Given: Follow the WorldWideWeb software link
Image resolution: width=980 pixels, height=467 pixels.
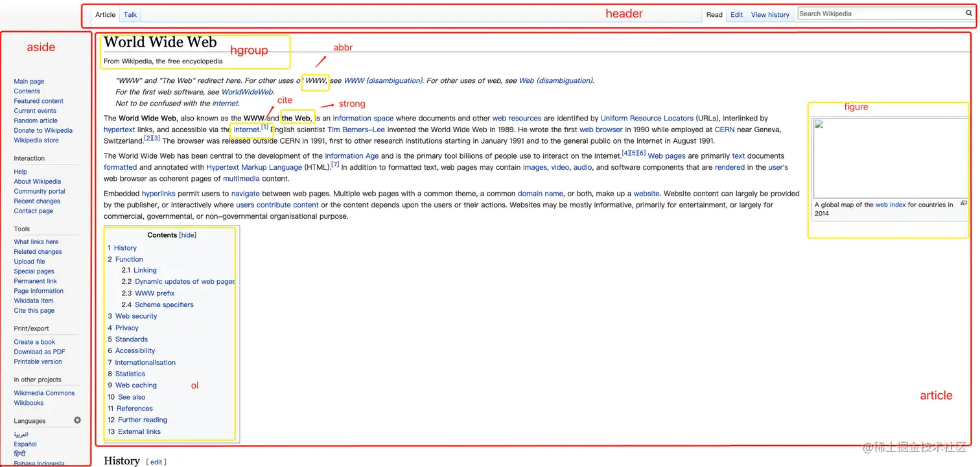Looking at the screenshot, I should [x=248, y=92].
